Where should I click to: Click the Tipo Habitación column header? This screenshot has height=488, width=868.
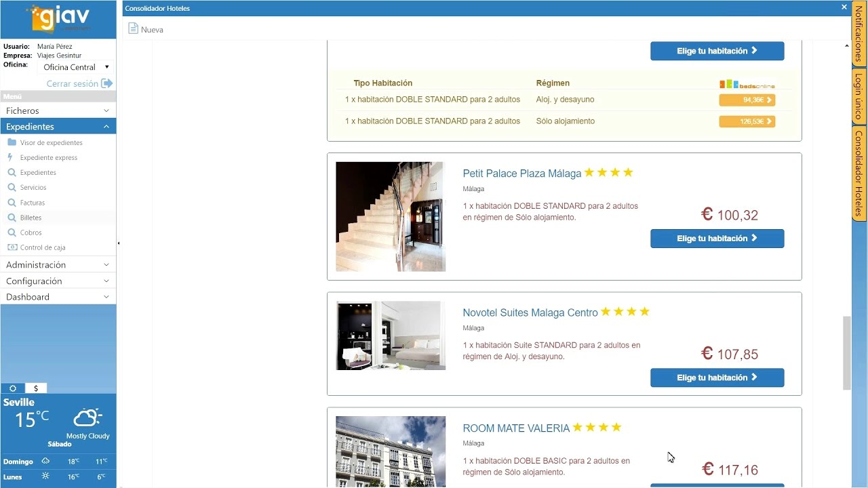(382, 83)
